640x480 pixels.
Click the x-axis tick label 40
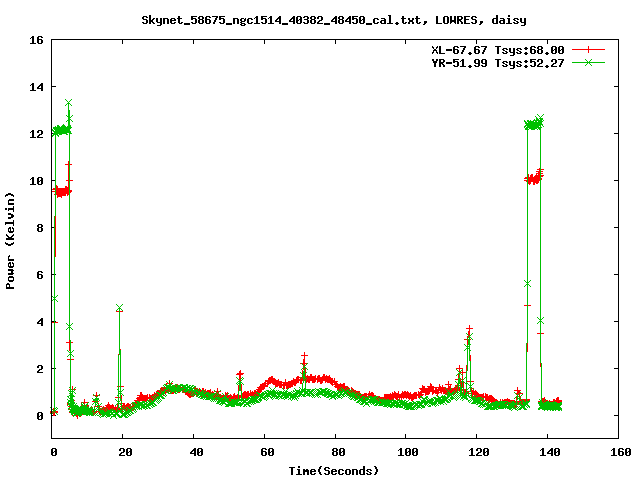[x=196, y=452]
